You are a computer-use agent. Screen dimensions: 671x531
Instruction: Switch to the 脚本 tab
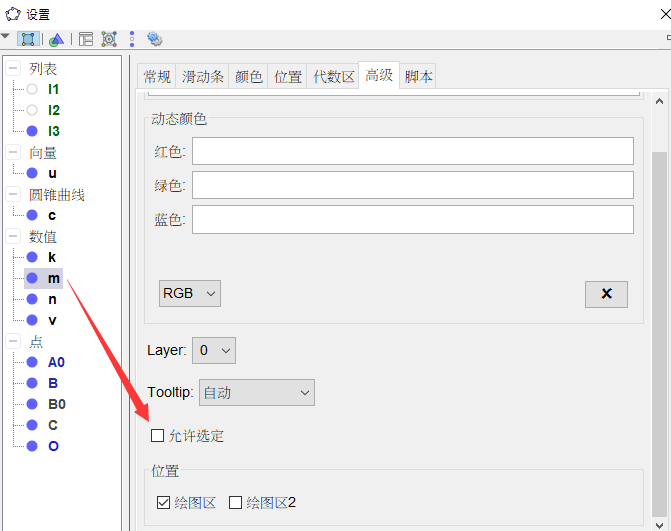[418, 77]
